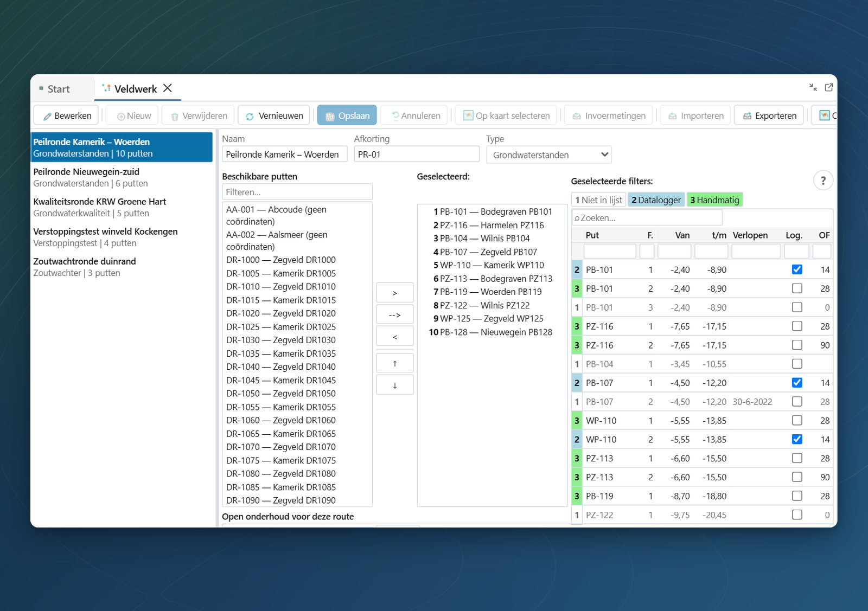Viewport: 868px width, 611px height.
Task: Open Invoermetingen
Action: (609, 115)
